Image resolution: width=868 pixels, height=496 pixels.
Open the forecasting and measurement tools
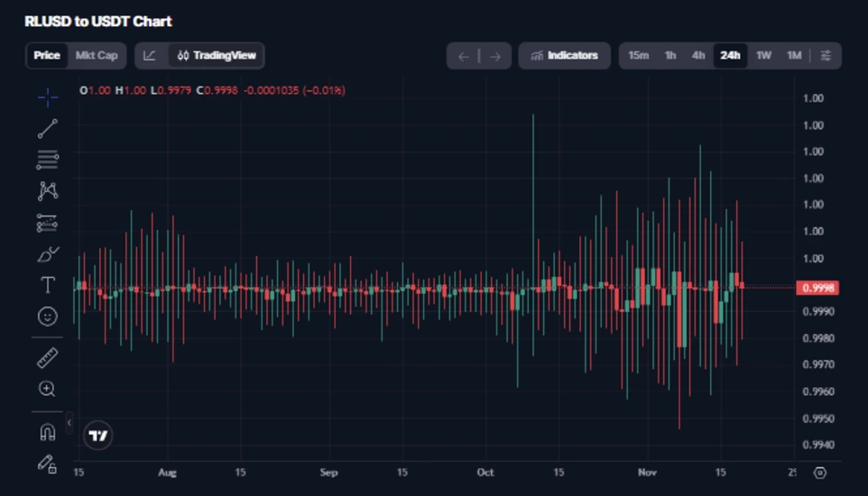point(48,223)
